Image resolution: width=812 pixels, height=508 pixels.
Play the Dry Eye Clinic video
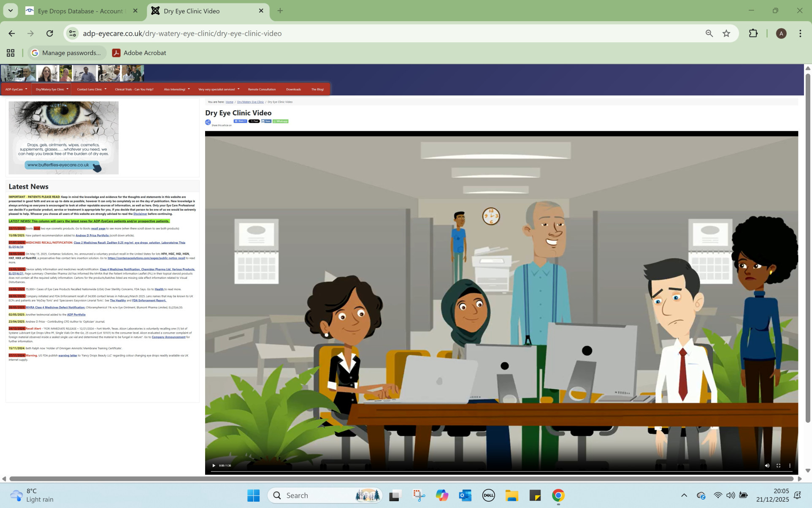click(x=214, y=465)
